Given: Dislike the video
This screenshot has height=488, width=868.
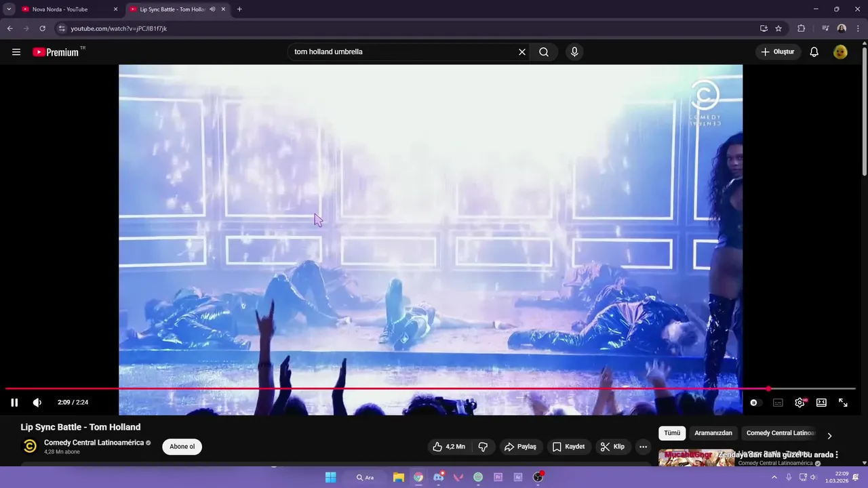Looking at the screenshot, I should tap(484, 447).
